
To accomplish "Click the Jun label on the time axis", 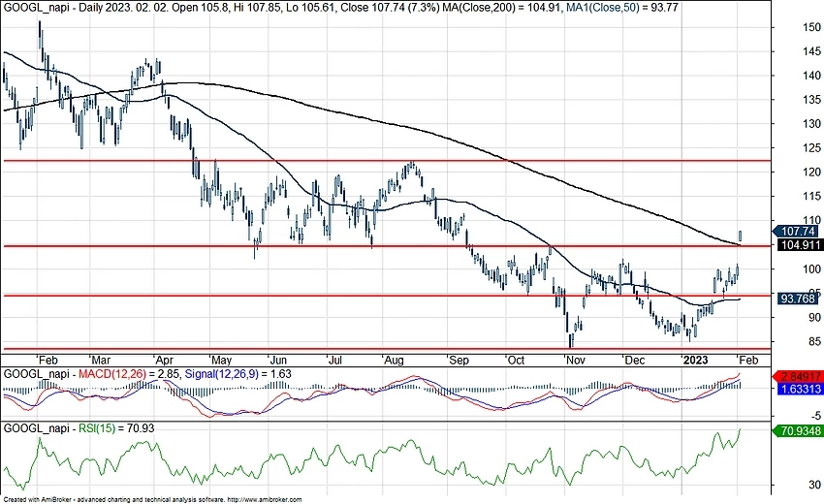I will [x=278, y=360].
